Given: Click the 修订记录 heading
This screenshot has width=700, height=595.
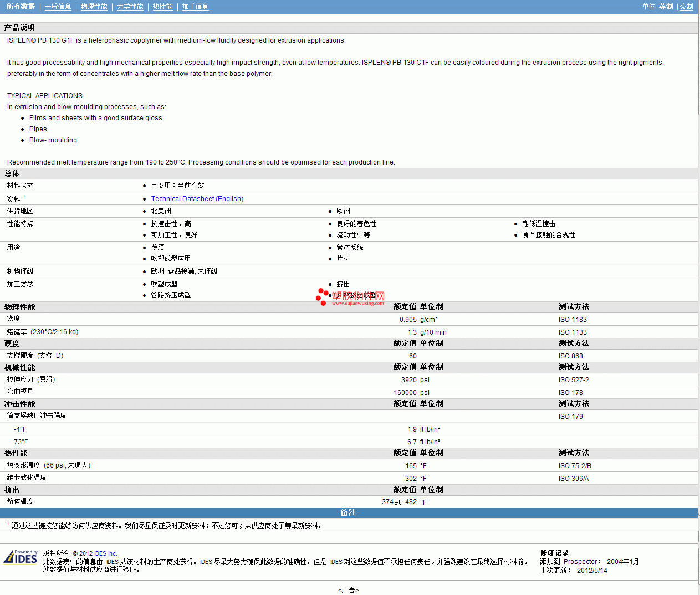Looking at the screenshot, I should (x=554, y=553).
